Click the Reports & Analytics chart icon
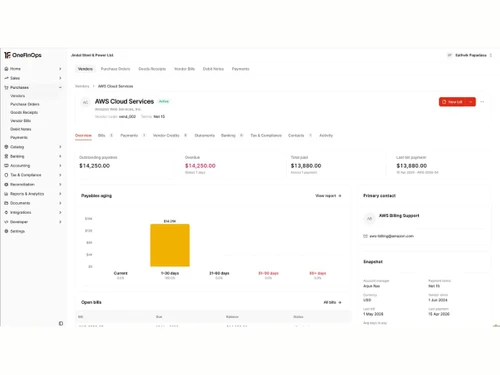The image size is (500, 375). click(6, 194)
